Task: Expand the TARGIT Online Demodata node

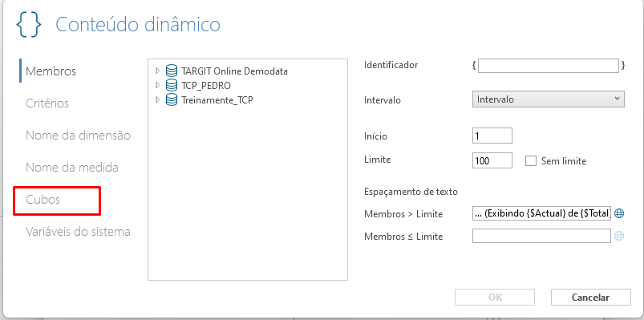Action: [157, 71]
